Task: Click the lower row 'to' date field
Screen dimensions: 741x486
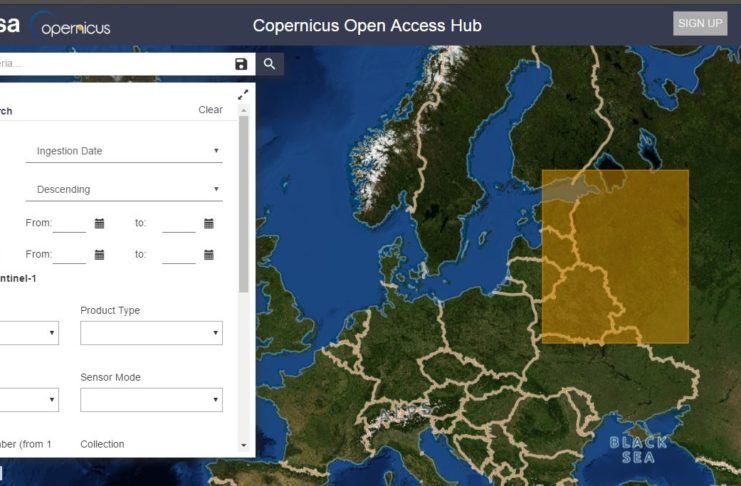Action: tap(178, 255)
